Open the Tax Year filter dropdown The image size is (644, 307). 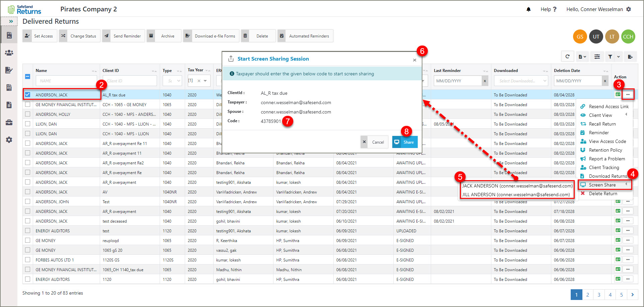(x=205, y=81)
